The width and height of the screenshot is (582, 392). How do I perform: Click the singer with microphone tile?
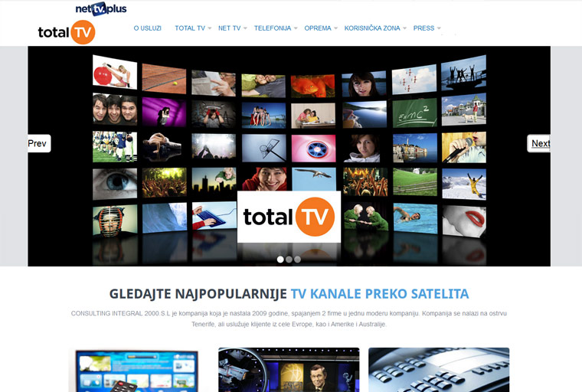point(464,147)
